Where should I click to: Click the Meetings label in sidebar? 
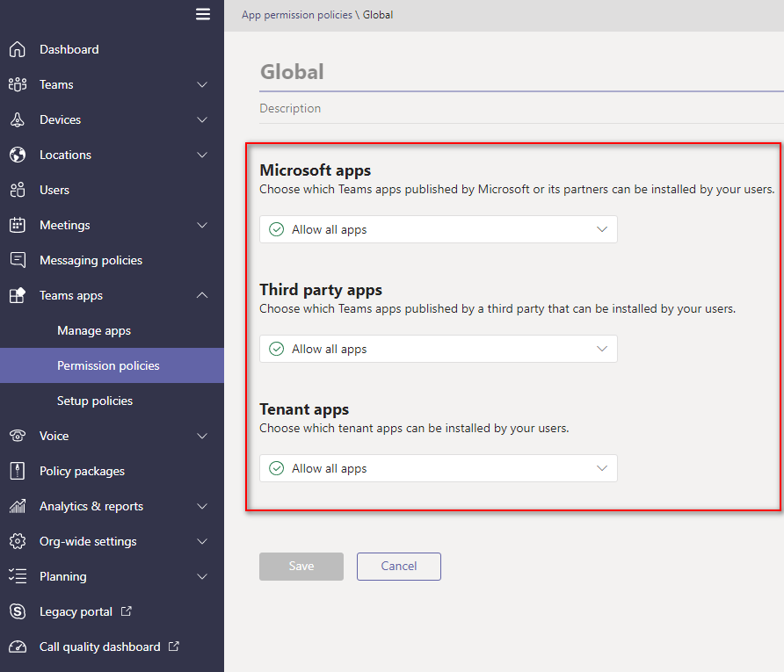tap(65, 226)
